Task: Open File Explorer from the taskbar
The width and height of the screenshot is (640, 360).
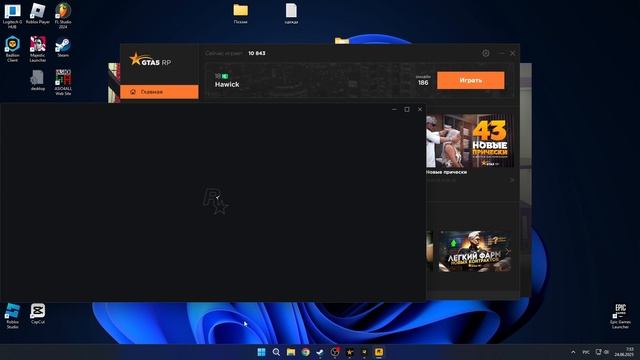Action: tap(291, 352)
